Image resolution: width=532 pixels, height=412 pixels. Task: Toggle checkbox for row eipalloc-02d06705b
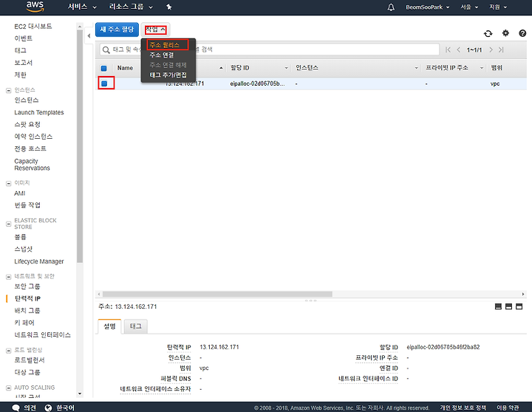tap(104, 83)
